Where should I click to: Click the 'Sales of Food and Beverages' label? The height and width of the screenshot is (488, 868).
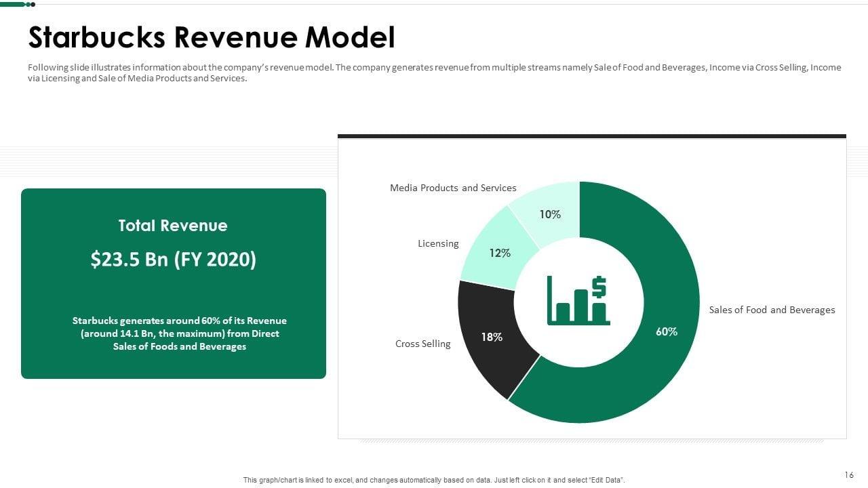tap(772, 310)
